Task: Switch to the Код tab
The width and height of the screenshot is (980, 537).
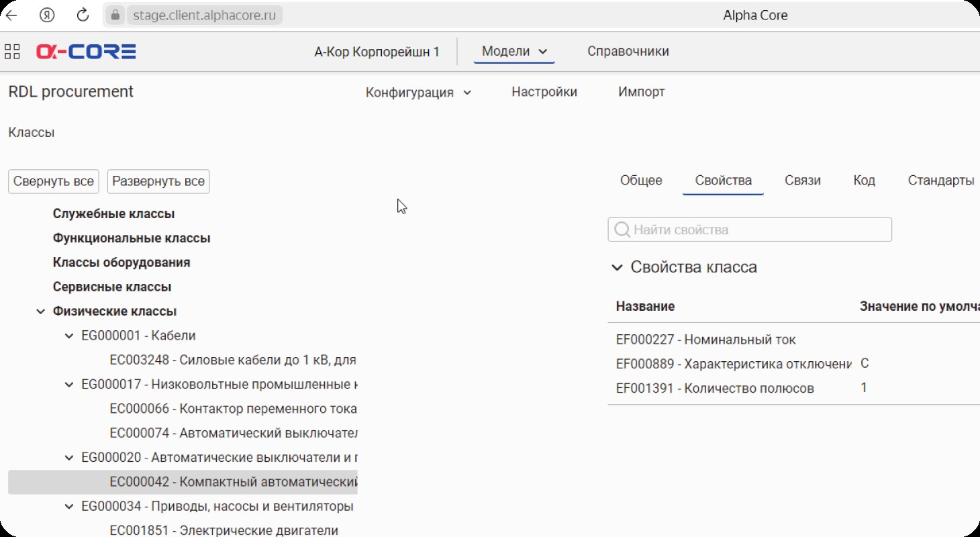Action: 864,181
